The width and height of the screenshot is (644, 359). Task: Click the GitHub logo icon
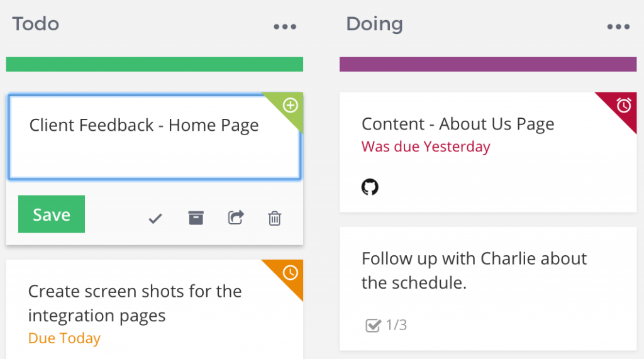click(370, 187)
